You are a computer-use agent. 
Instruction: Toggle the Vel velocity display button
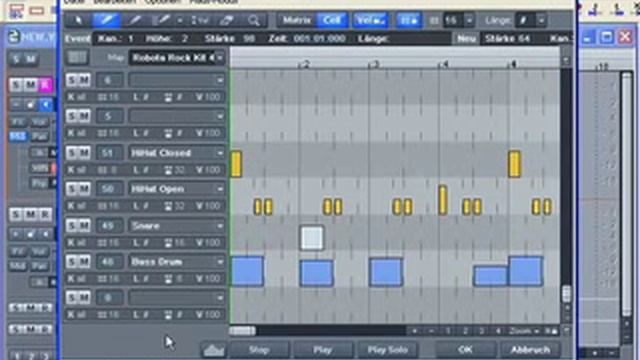coord(370,20)
